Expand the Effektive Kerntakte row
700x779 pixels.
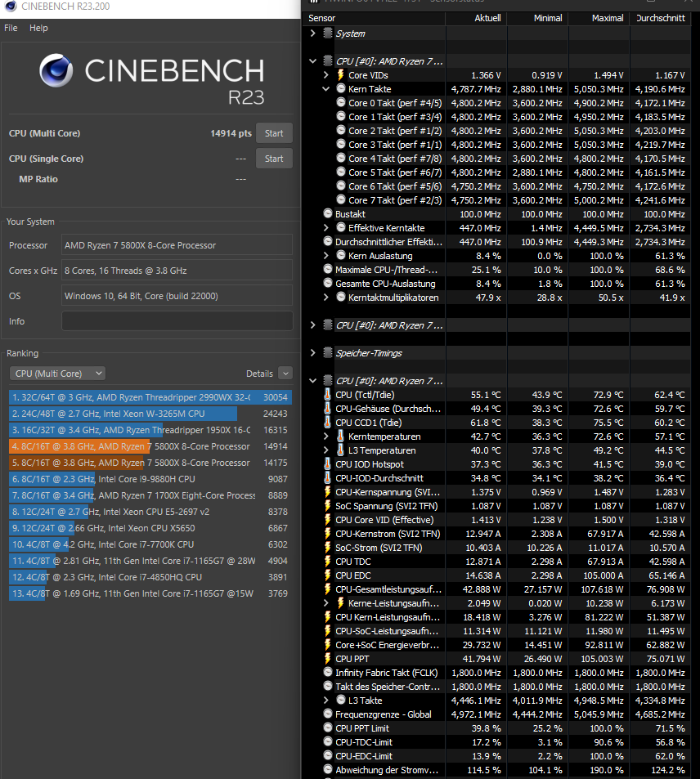click(326, 227)
